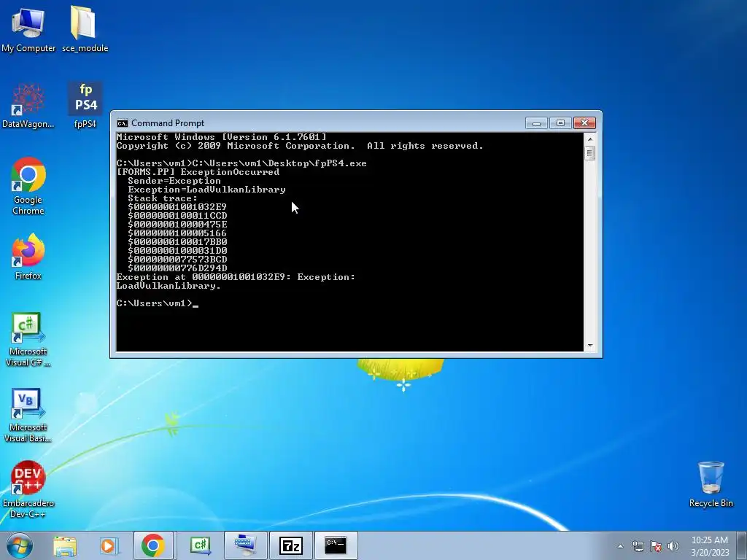Click the 'Exception at 00000001001032E9' line
The width and height of the screenshot is (747, 560).
[236, 277]
